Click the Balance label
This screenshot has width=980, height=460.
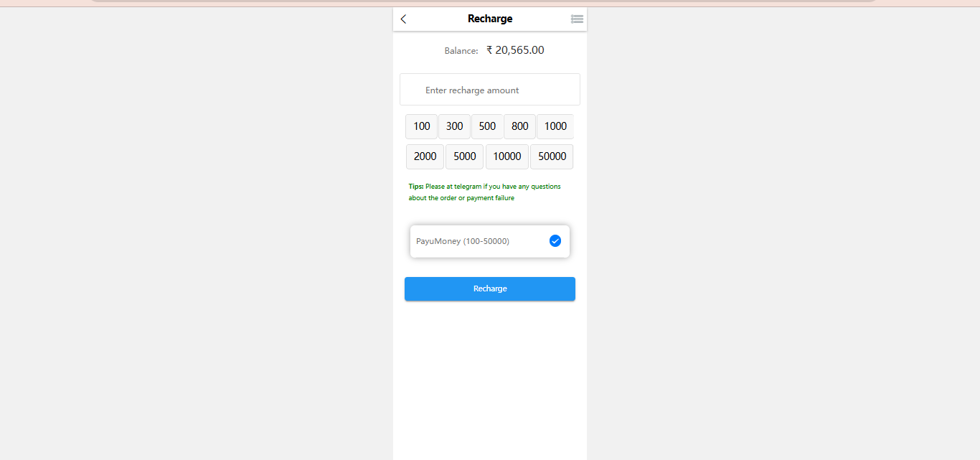pos(461,51)
